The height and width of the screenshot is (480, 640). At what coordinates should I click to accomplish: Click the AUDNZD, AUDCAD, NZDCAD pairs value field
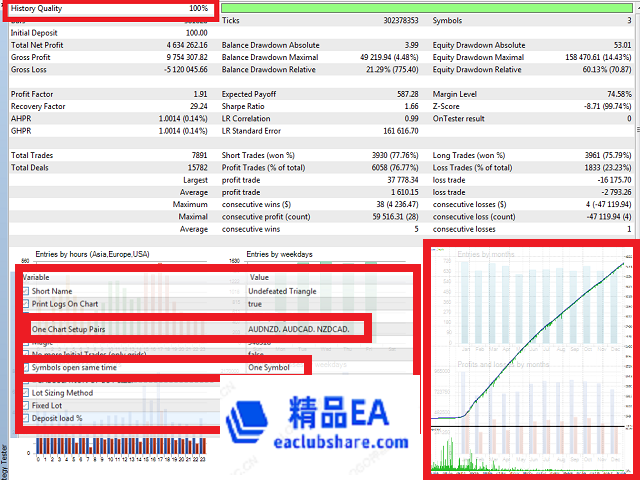[300, 328]
